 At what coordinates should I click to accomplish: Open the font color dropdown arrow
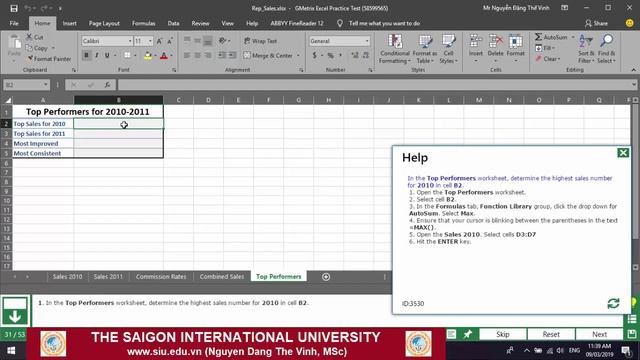click(x=171, y=56)
